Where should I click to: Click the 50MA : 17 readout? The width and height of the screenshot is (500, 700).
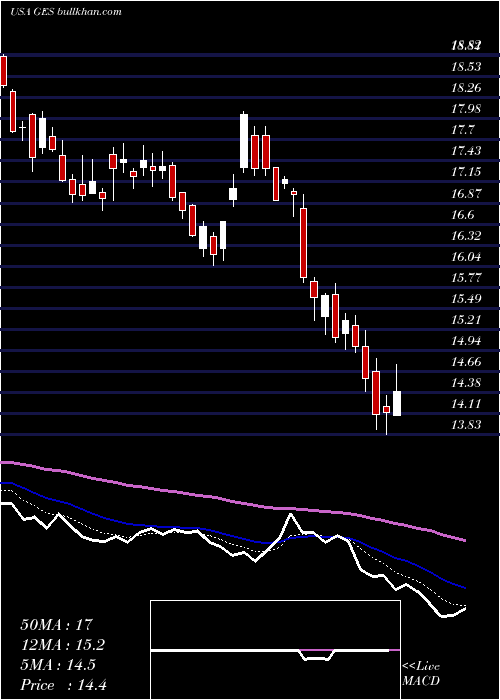[x=56, y=625]
